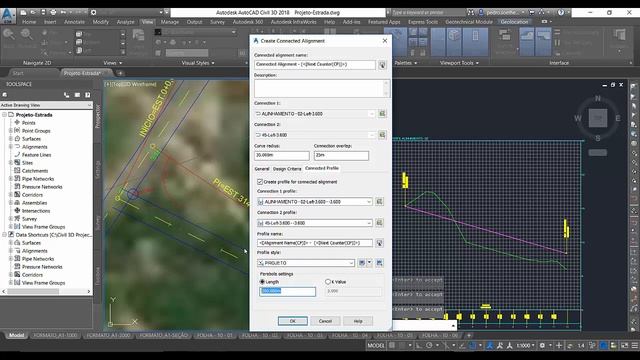Open Viewport Tools panel dropdown
The width and height of the screenshot is (640, 360).
tap(459, 63)
